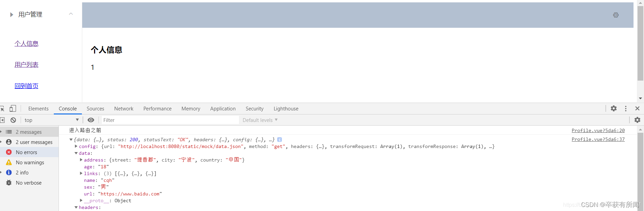Select the Console tab

[x=68, y=109]
